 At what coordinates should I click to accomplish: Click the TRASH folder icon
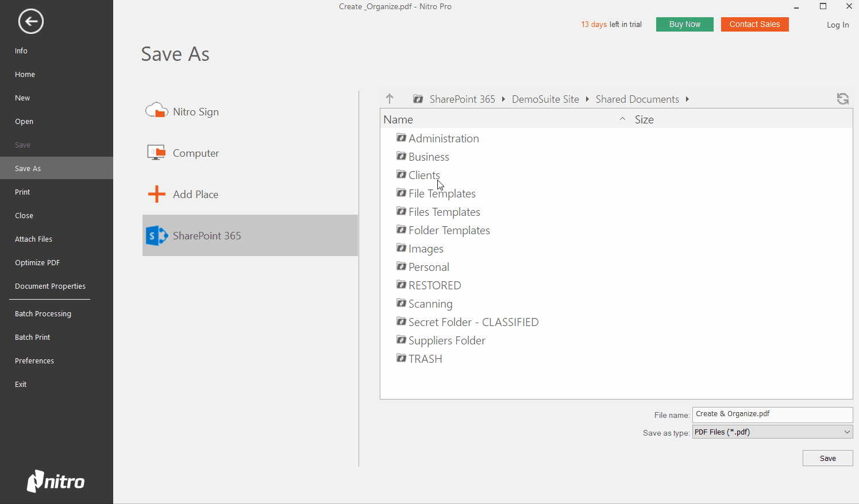[x=401, y=358]
